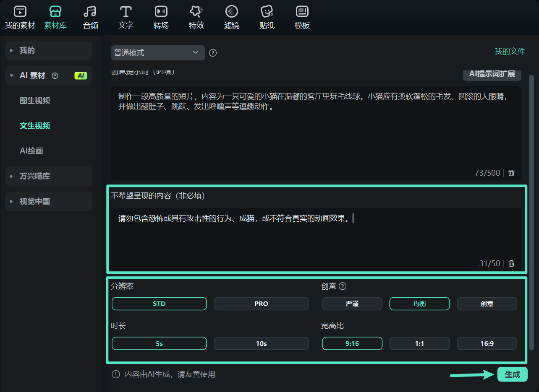Viewport: 539px width, 392px height.
Task: Open the AI绘画 section
Action: [31, 151]
